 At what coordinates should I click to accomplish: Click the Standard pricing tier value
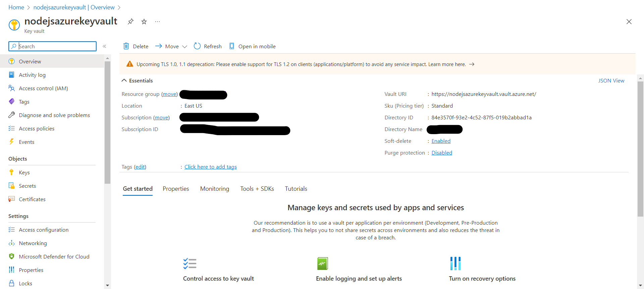442,106
